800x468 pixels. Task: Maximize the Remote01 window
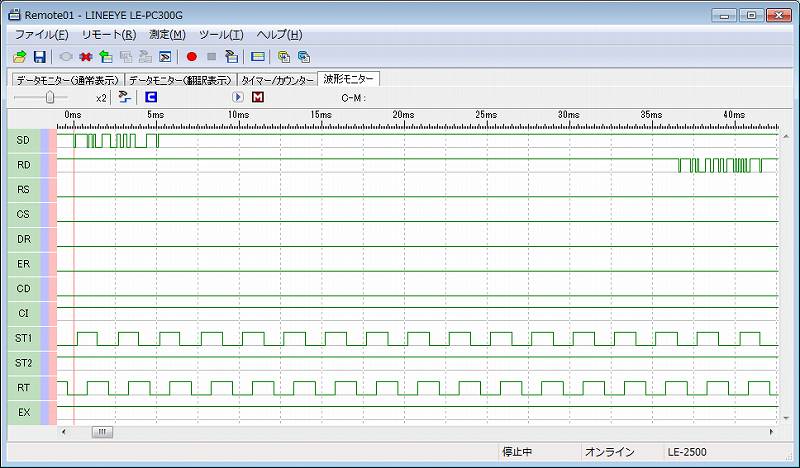tap(752, 15)
